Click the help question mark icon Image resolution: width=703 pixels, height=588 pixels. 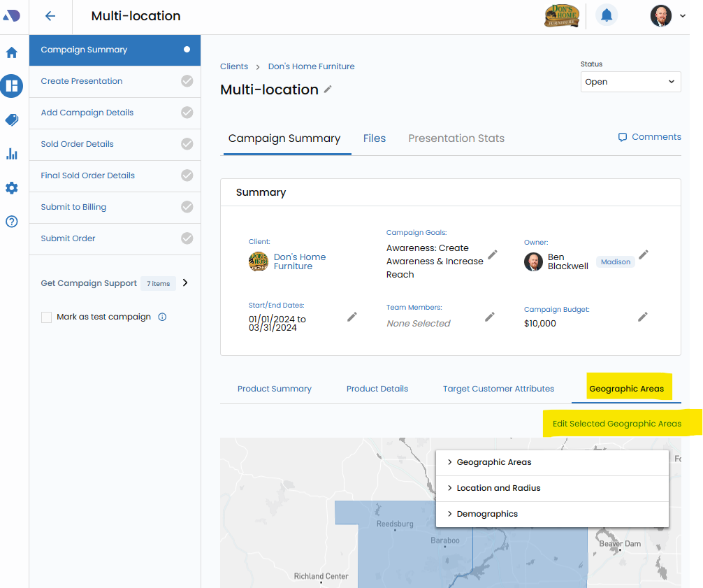click(x=12, y=222)
